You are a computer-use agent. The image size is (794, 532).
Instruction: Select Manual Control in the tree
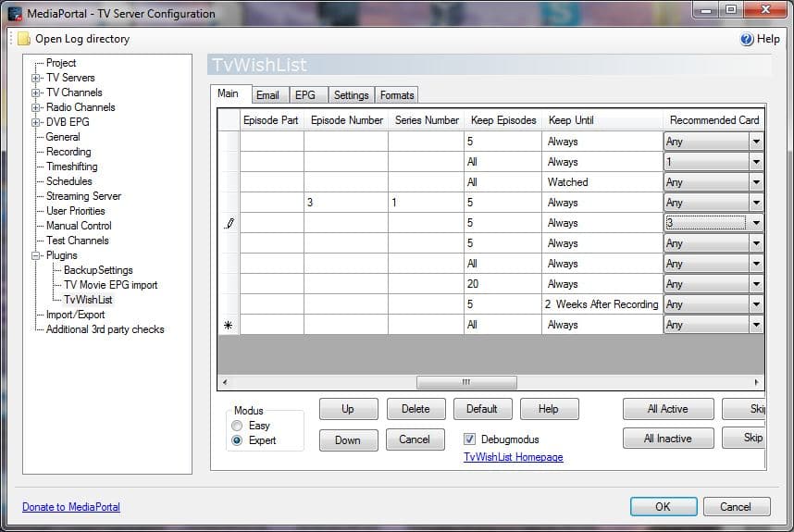pos(79,226)
